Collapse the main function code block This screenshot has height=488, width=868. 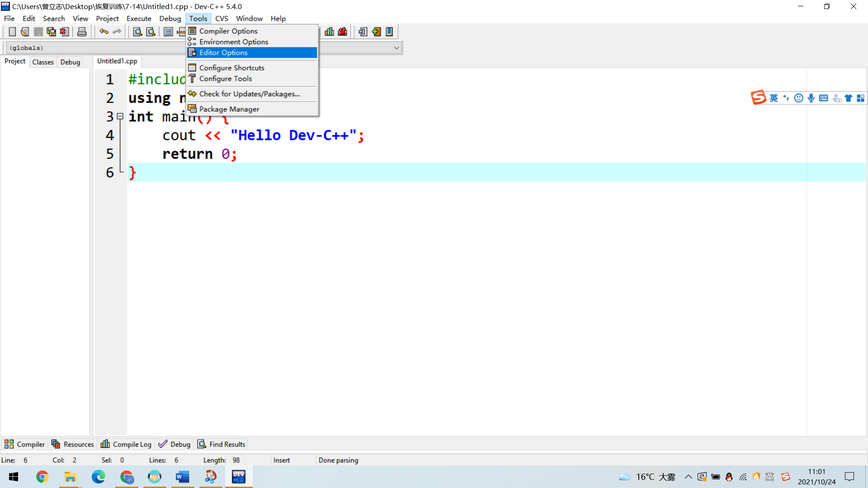120,116
